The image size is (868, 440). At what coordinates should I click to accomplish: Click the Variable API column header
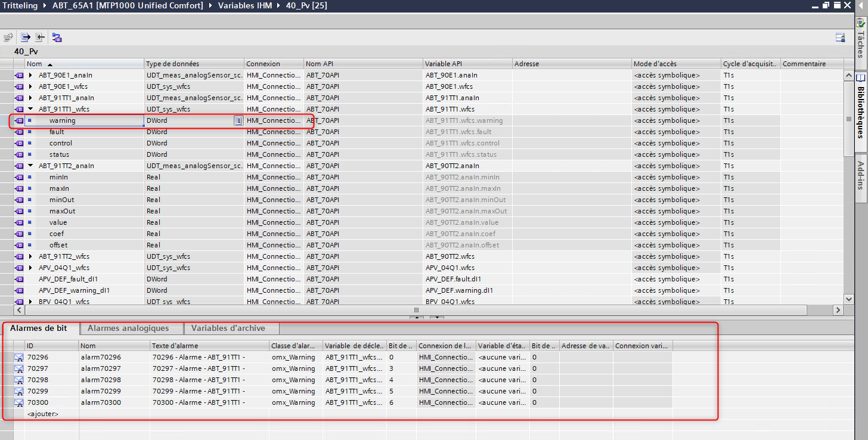click(x=468, y=64)
